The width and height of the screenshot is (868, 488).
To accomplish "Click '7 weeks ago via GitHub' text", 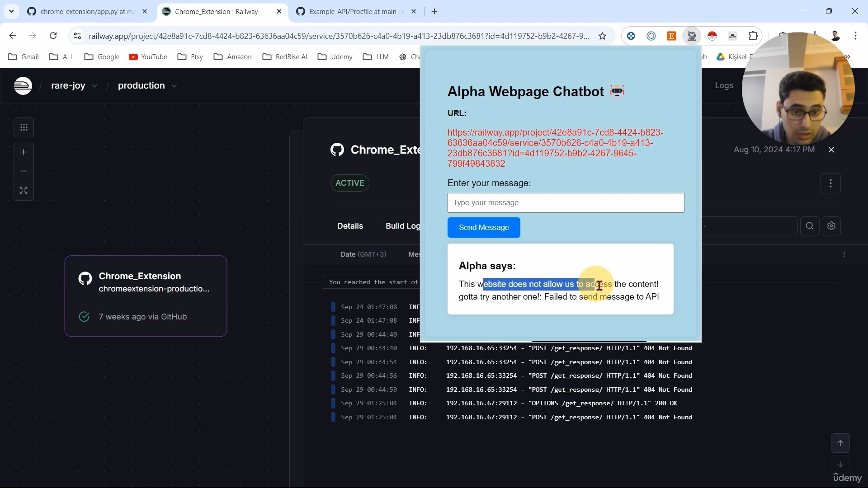I will (x=142, y=317).
